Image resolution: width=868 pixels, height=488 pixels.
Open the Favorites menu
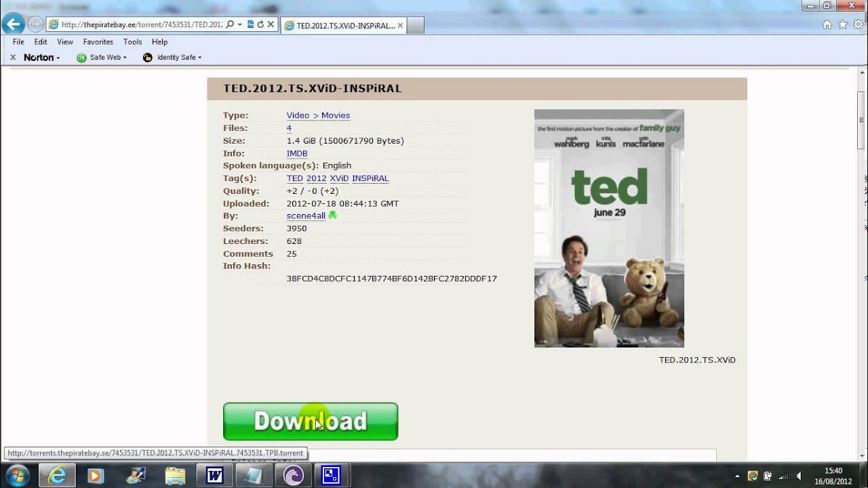[98, 42]
